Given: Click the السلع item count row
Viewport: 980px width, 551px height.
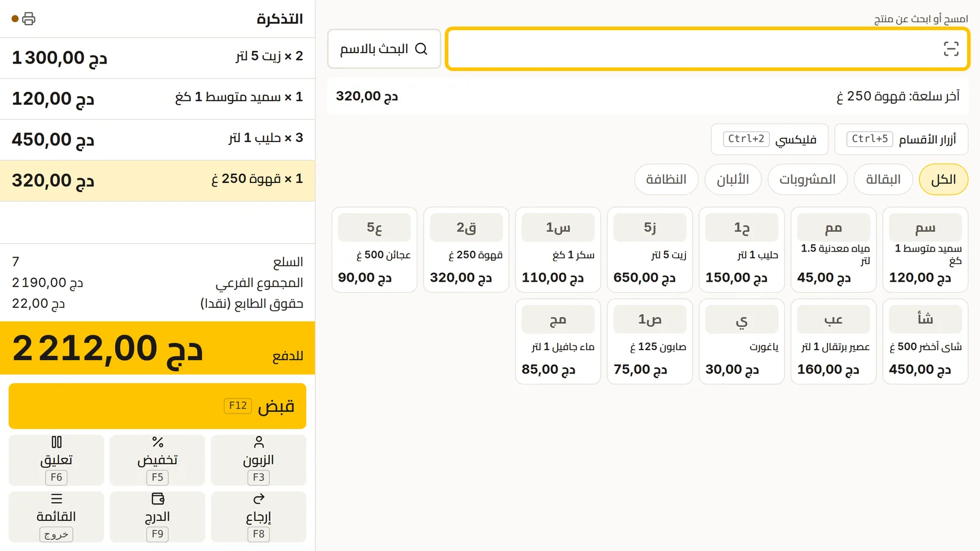Looking at the screenshot, I should (x=157, y=262).
